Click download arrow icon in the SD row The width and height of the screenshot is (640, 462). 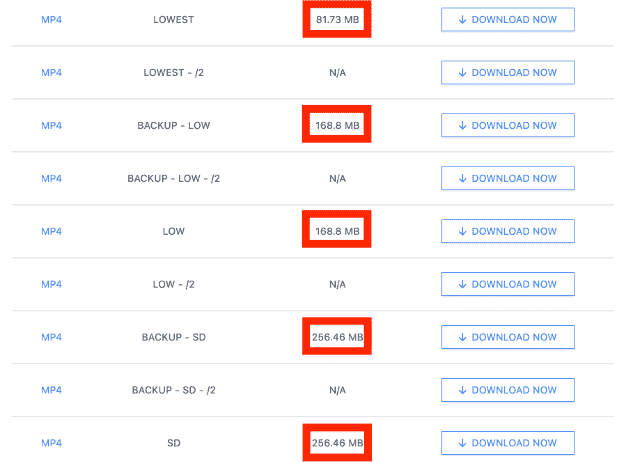[x=462, y=443]
